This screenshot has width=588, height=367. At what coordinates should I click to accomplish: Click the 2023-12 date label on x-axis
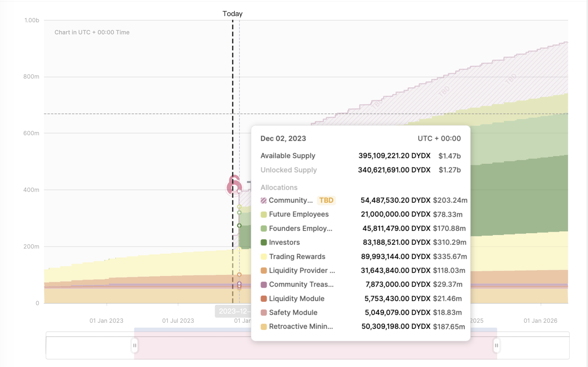tap(233, 311)
